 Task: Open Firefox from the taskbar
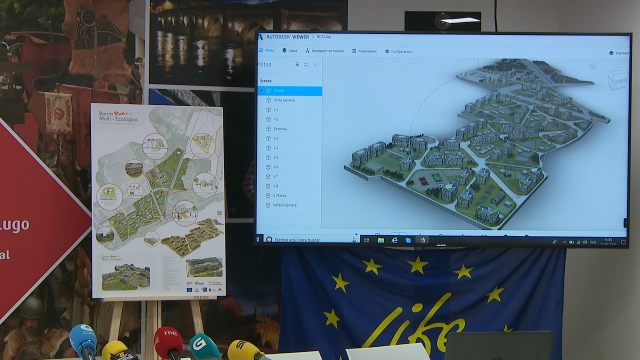tap(422, 240)
